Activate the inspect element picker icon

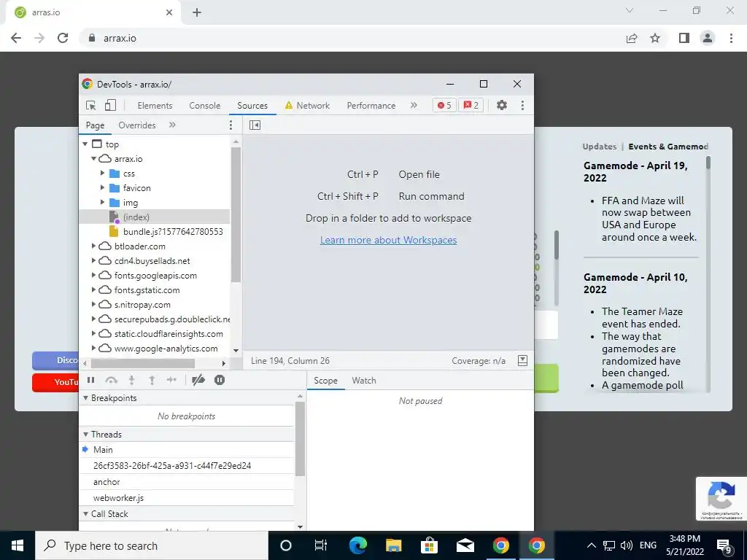[x=91, y=105]
